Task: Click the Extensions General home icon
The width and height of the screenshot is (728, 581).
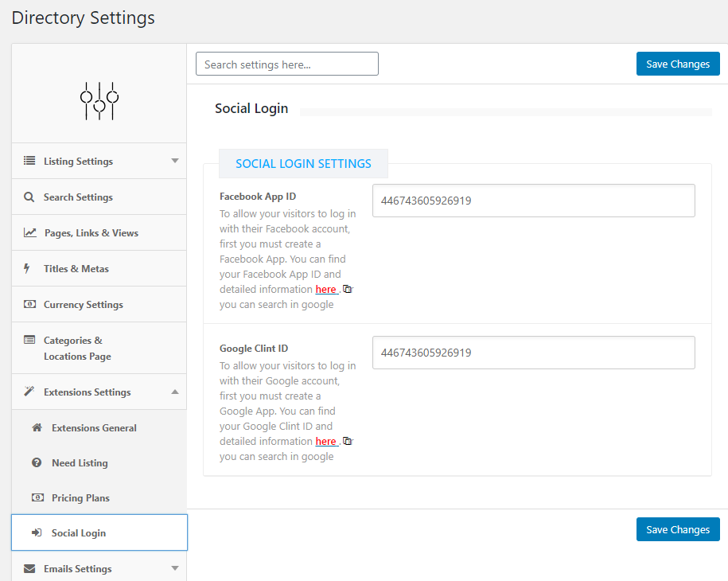Action: pos(37,427)
